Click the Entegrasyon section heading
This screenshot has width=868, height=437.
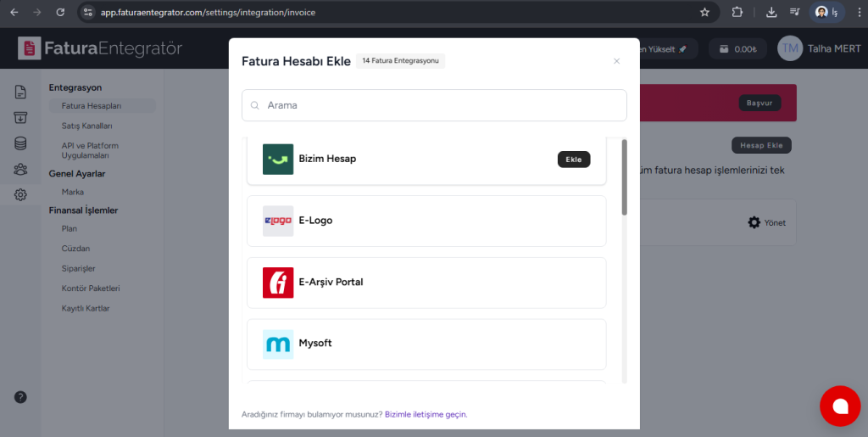pyautogui.click(x=75, y=87)
